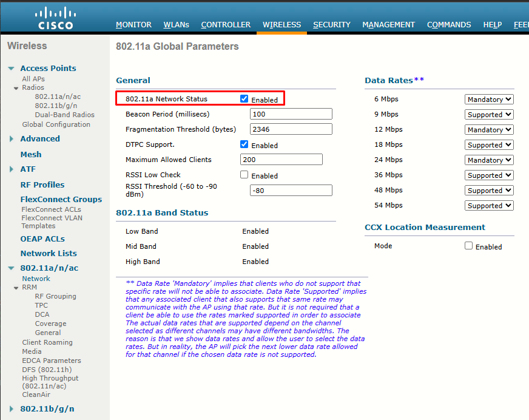Open the MONITOR menu
This screenshot has height=420, width=529.
133,25
